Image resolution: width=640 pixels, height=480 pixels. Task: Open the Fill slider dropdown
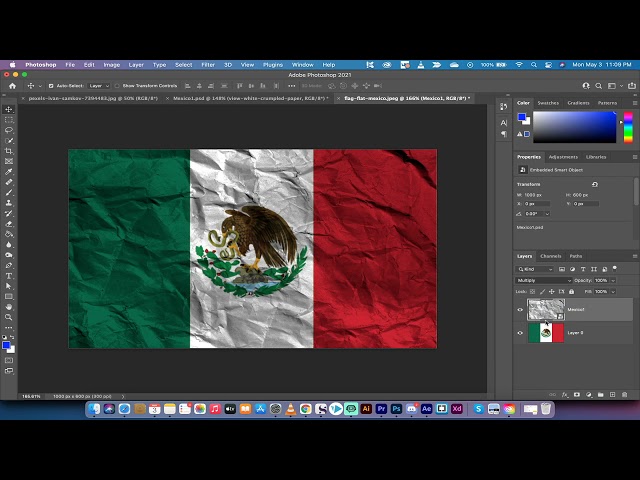point(613,291)
